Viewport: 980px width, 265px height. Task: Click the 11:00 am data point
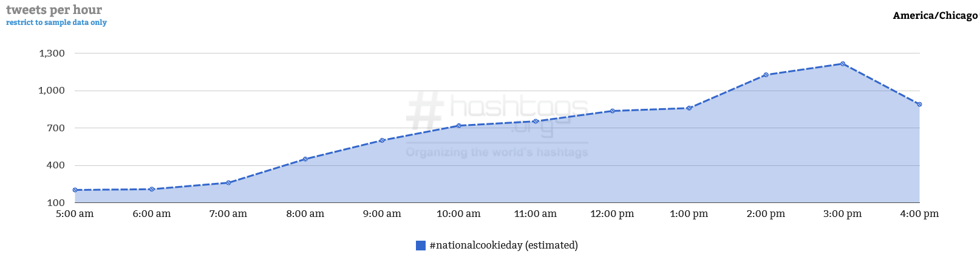(x=536, y=122)
